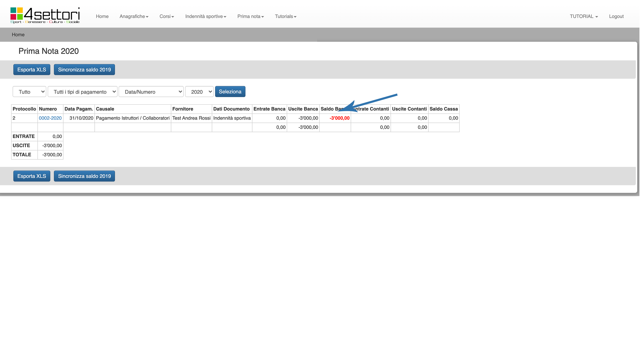This screenshot has height=346, width=644.
Task: Open the Data/Numero sort dropdown
Action: click(x=151, y=92)
